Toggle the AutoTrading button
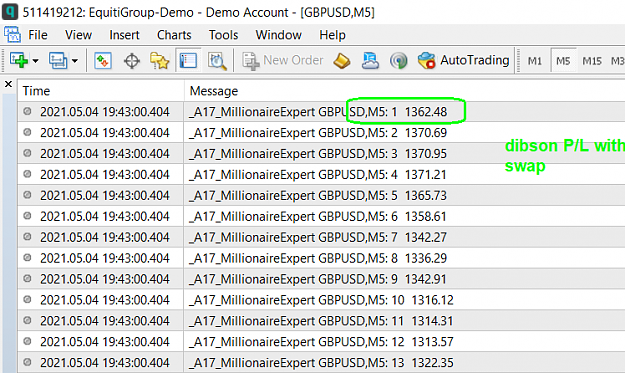 [464, 61]
